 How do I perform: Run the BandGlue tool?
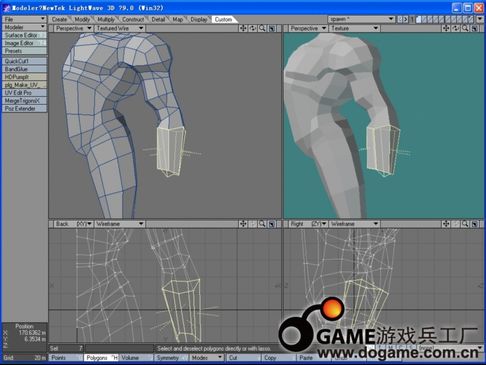click(x=24, y=69)
